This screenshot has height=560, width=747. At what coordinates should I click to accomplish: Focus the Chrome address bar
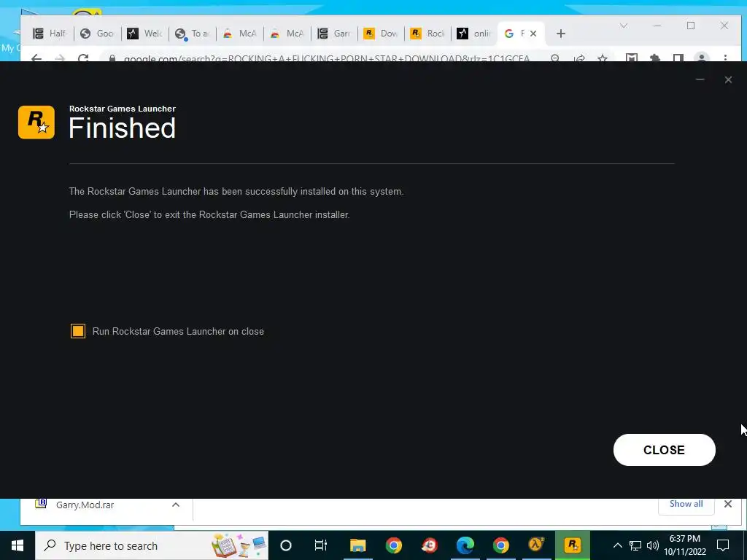(326, 58)
